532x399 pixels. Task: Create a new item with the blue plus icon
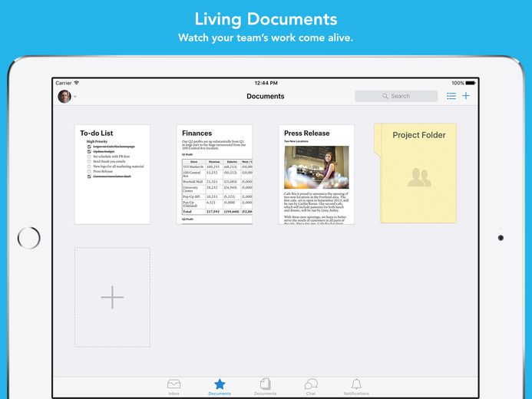click(x=466, y=96)
